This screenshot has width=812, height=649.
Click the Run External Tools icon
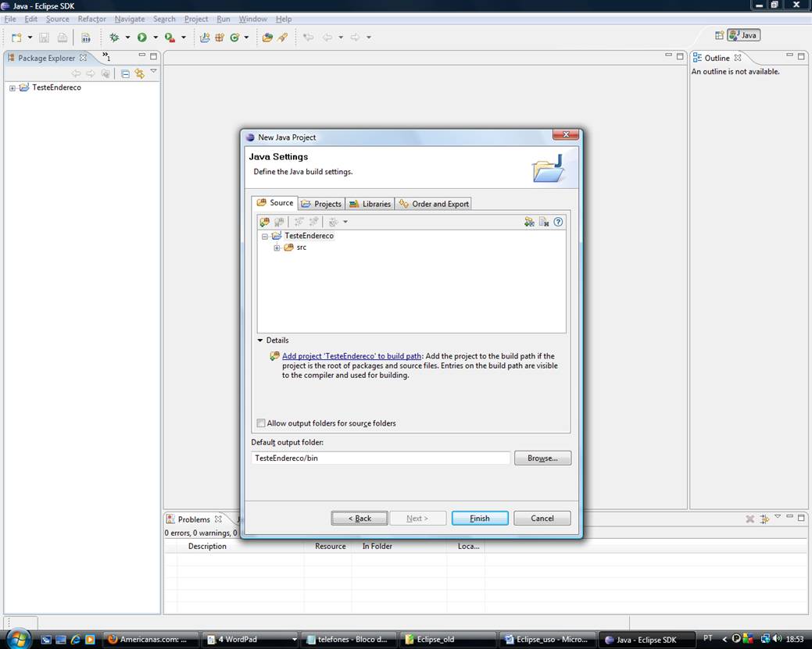click(170, 37)
